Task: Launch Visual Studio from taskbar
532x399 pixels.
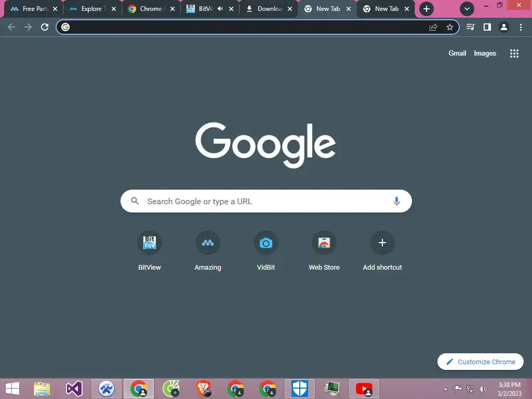Action: [74, 389]
